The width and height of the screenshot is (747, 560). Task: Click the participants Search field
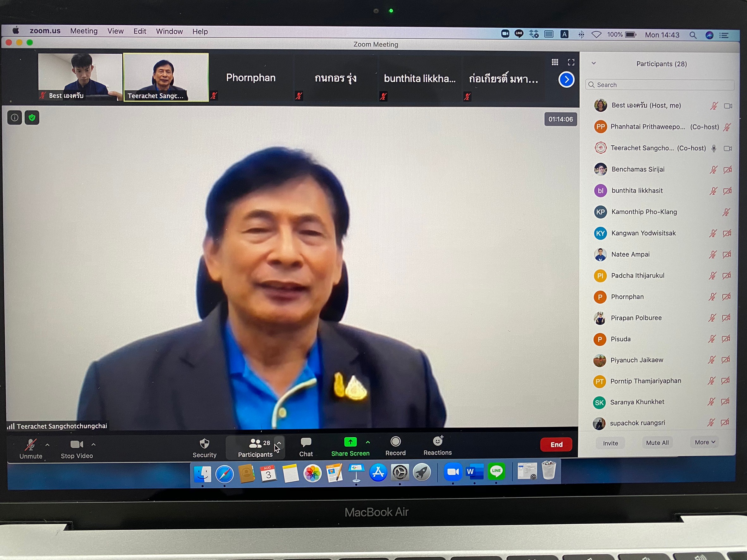coord(660,85)
